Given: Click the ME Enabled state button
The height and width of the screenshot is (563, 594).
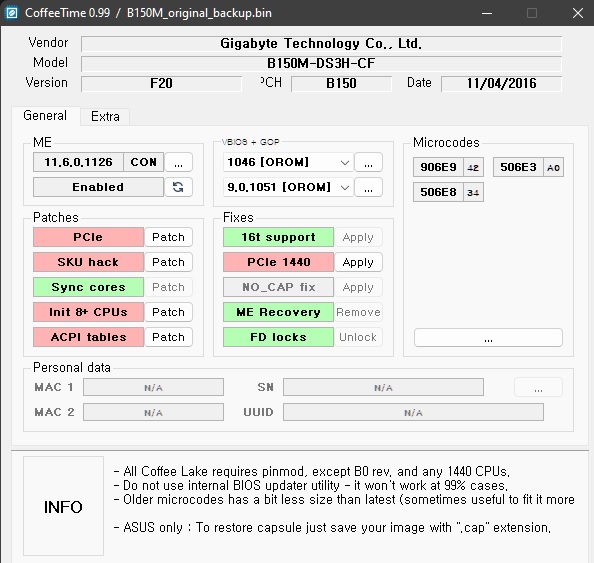Looking at the screenshot, I should tap(98, 187).
